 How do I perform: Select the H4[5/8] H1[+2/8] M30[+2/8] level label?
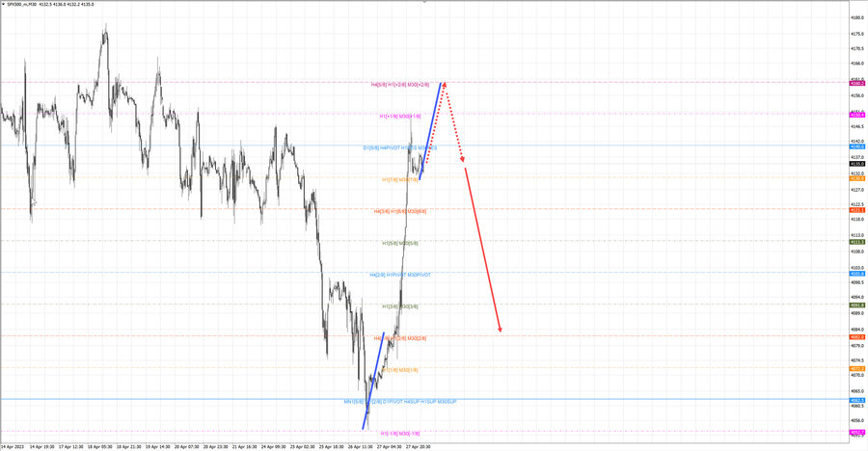point(399,85)
